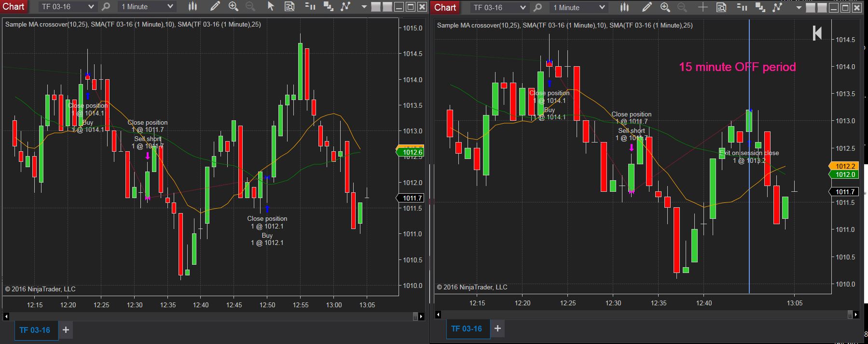Search instrument magnifier in right chart
This screenshot has width=868, height=344.
click(x=538, y=7)
